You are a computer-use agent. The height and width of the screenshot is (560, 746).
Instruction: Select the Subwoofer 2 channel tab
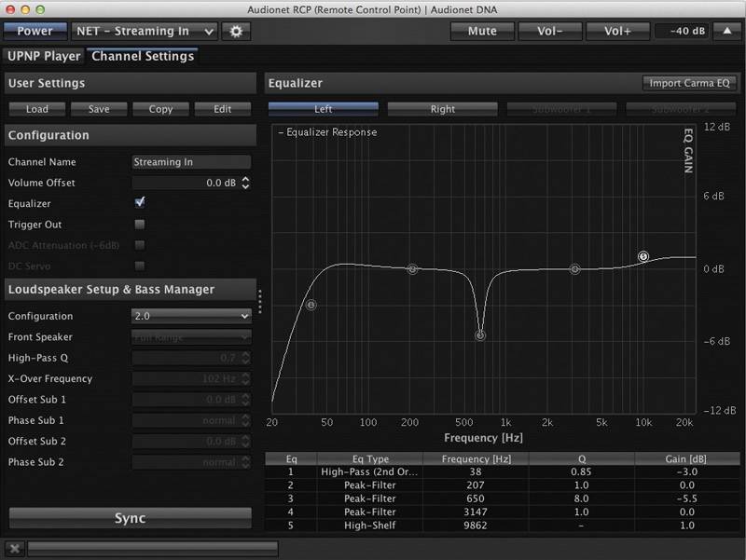pyautogui.click(x=681, y=109)
